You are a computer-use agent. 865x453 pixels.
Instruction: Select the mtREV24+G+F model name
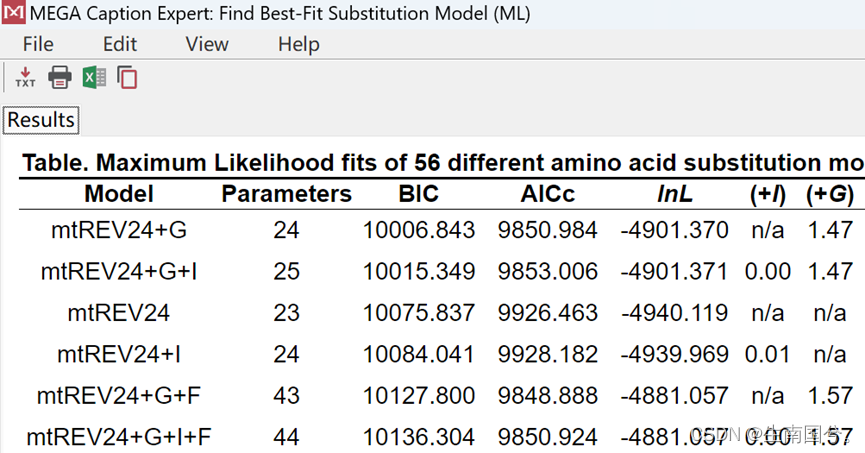tap(119, 396)
